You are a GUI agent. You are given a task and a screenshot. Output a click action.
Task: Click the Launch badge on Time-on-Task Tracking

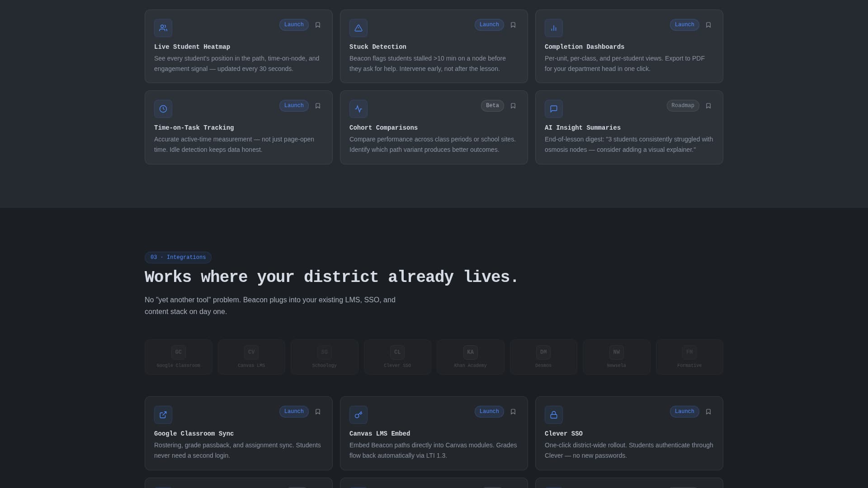click(294, 106)
